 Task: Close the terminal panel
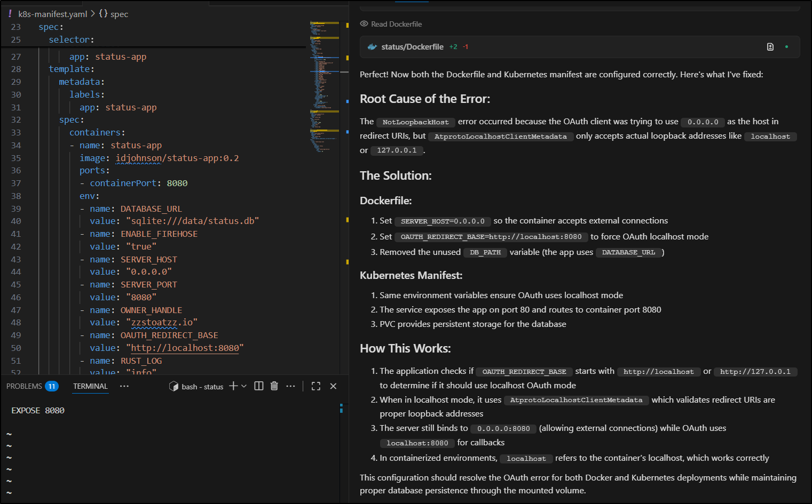point(333,386)
